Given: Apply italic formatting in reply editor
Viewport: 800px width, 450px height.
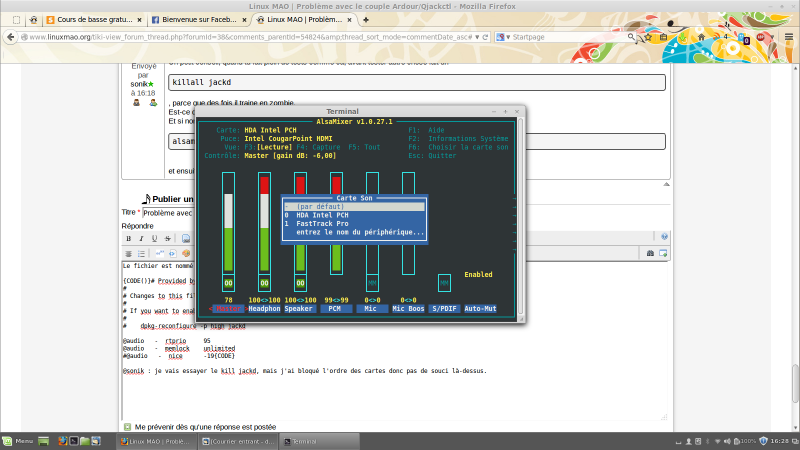Looking at the screenshot, I should click(141, 238).
